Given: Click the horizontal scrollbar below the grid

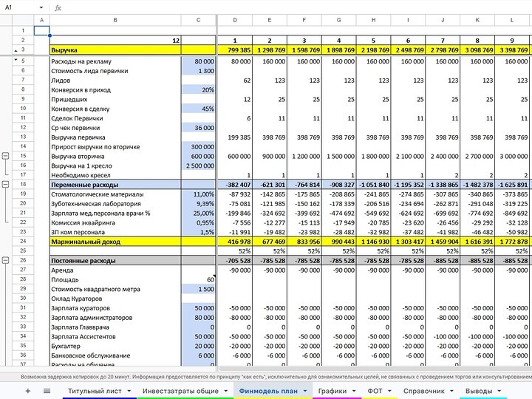Looking at the screenshot, I should (375, 369).
